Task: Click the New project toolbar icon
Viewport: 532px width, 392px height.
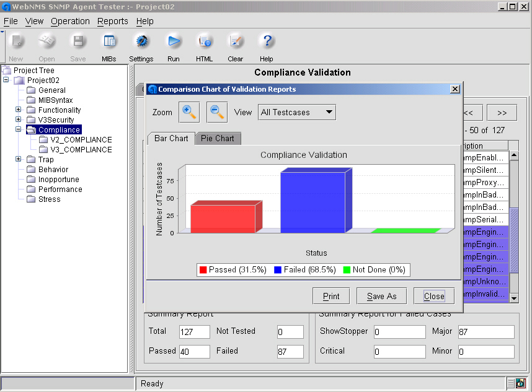Action: 16,41
